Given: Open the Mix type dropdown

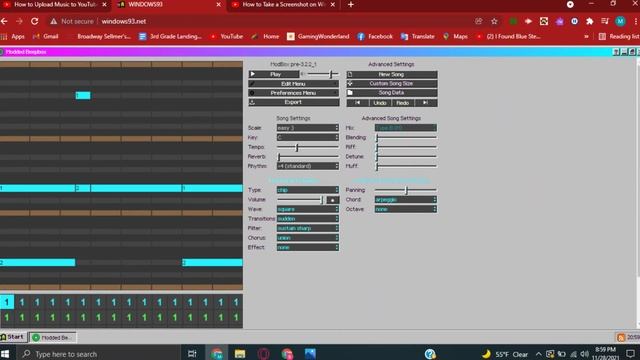Looking at the screenshot, I should point(406,128).
